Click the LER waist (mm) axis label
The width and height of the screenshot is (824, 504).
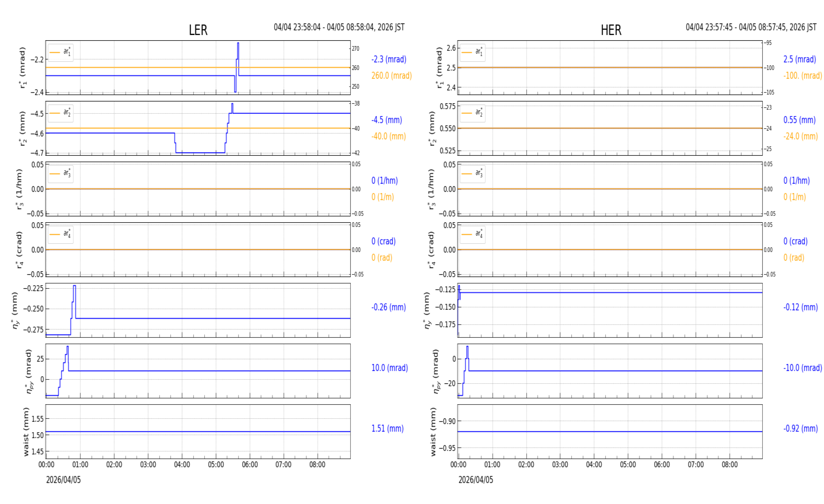pyautogui.click(x=26, y=432)
